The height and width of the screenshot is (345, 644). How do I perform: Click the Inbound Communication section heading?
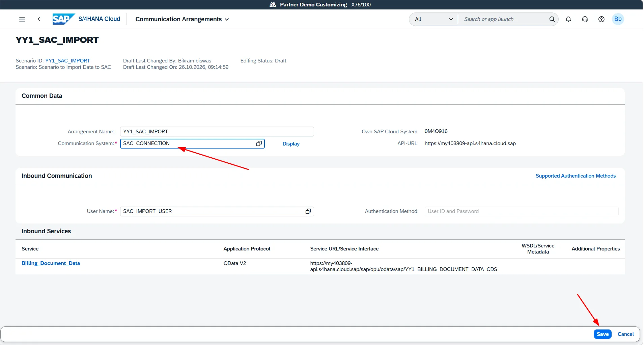tap(57, 176)
